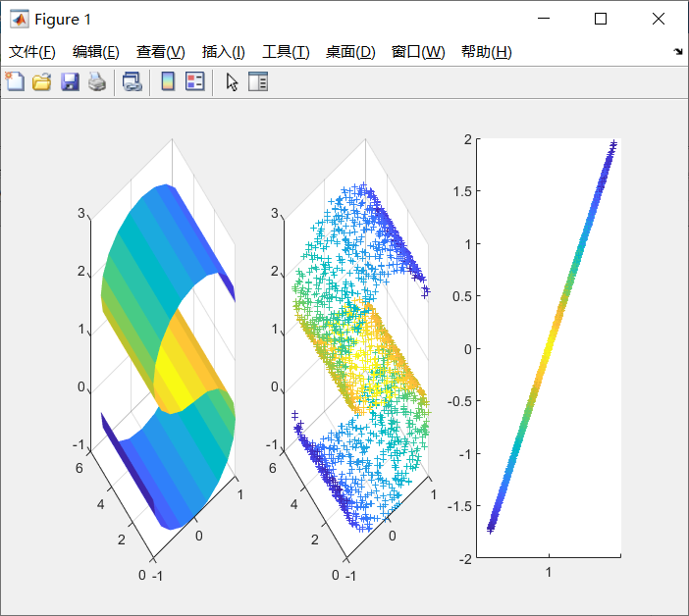
Task: Click the Figure 1 window title text
Action: (63, 20)
